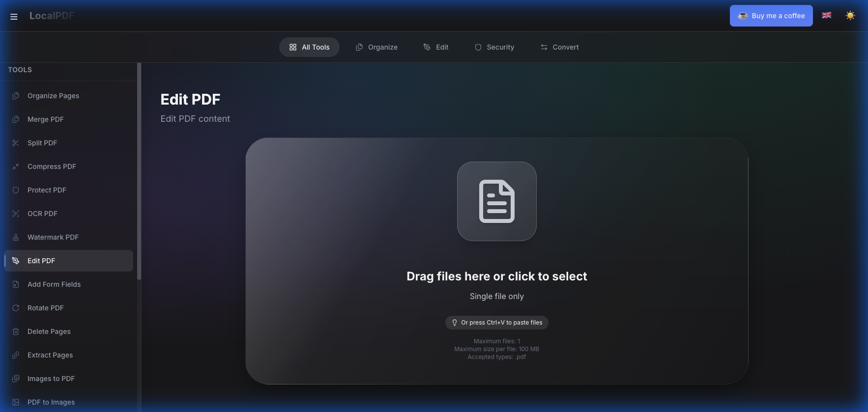This screenshot has width=868, height=412.
Task: Open Compress PDF tool label
Action: pyautogui.click(x=52, y=166)
